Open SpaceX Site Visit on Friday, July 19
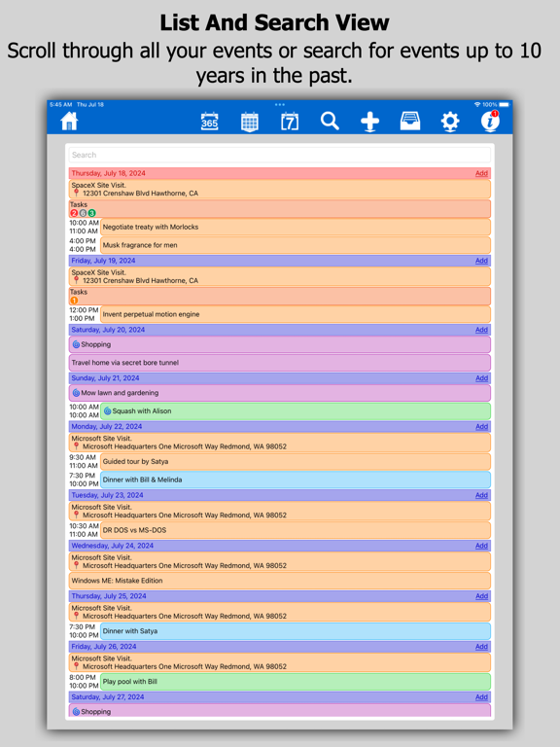Viewport: 560px width, 747px height. pyautogui.click(x=280, y=276)
